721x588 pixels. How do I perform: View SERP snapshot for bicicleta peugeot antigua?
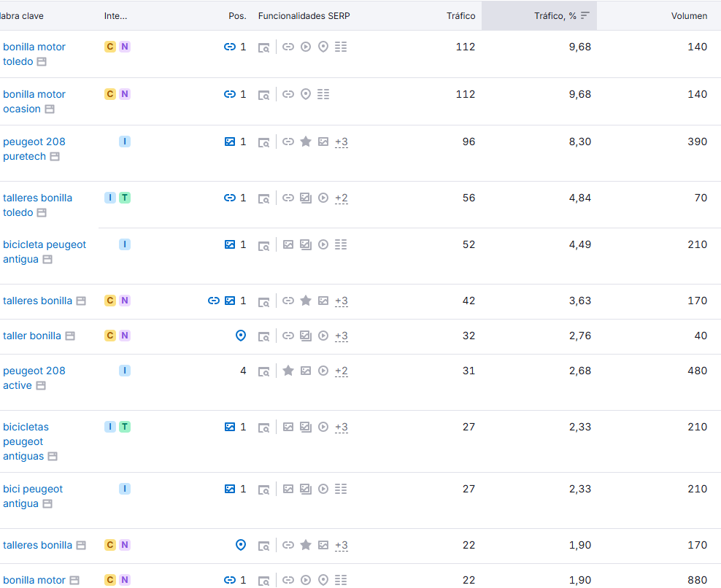point(263,246)
